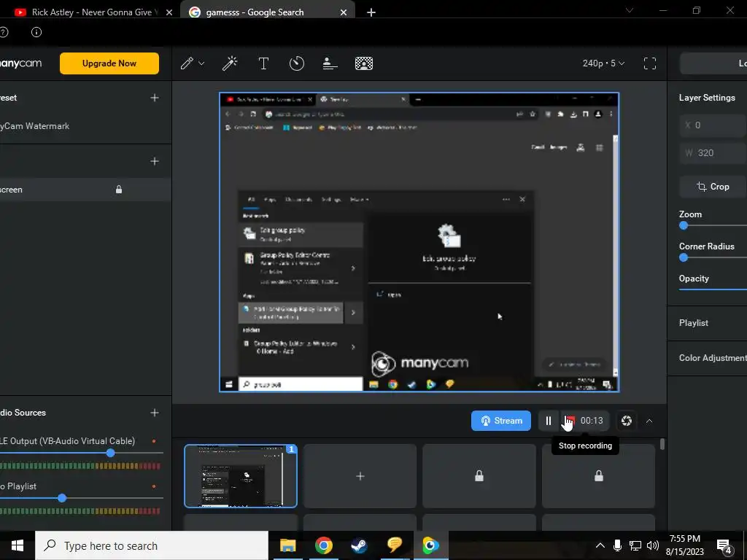Open the effects magic wand tool
The image size is (747, 560).
(230, 63)
